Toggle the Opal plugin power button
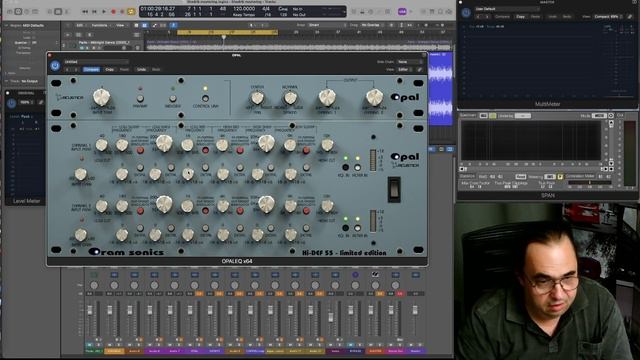Viewport: 640px width, 360px height. [55, 66]
